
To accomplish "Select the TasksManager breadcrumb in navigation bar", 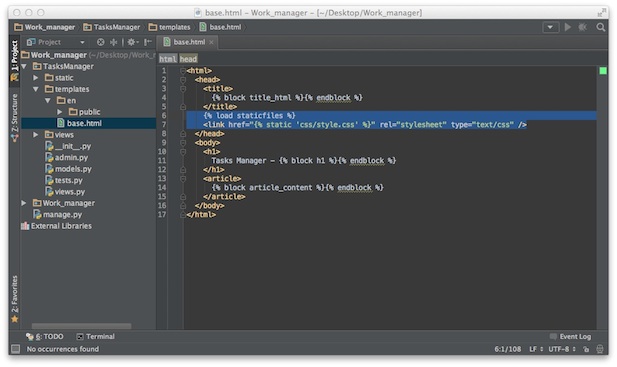I will pyautogui.click(x=112, y=27).
